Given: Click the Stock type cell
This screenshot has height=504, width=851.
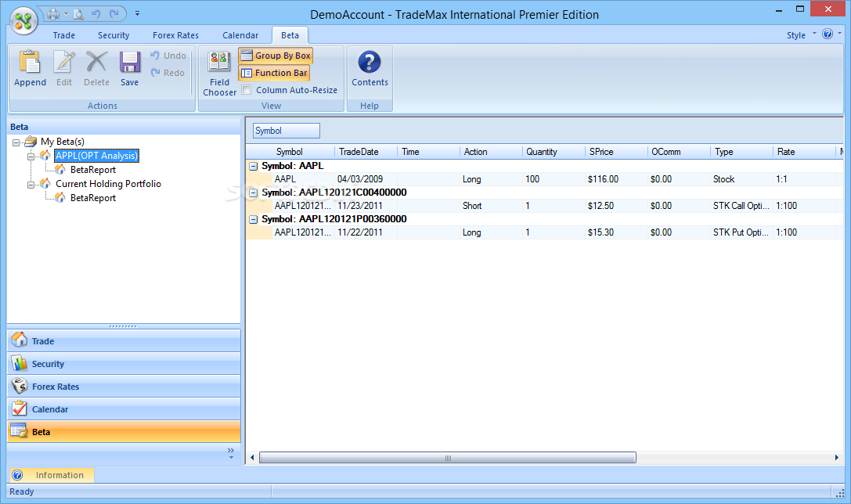Looking at the screenshot, I should [742, 179].
